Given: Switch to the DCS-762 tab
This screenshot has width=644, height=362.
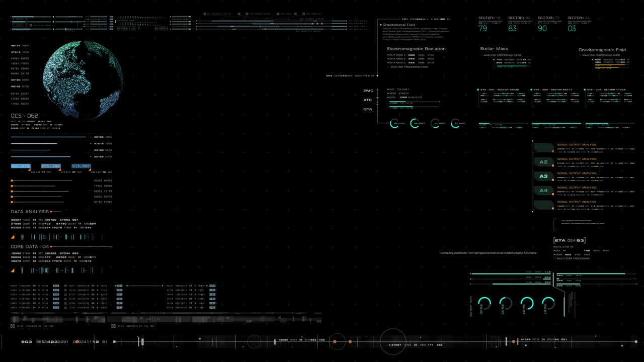Looking at the screenshot, I should pos(50,166).
